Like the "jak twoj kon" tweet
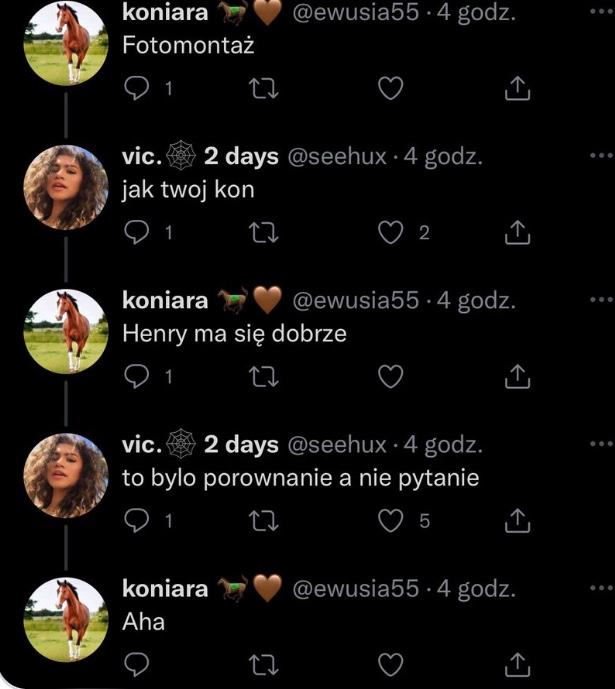The image size is (615, 689). pos(392,233)
